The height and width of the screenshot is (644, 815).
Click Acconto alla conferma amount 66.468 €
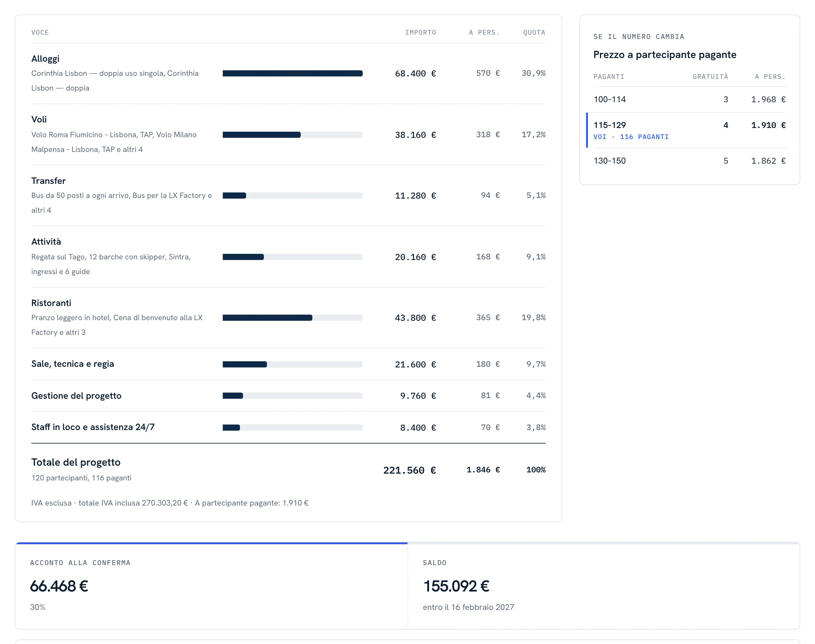tap(59, 586)
